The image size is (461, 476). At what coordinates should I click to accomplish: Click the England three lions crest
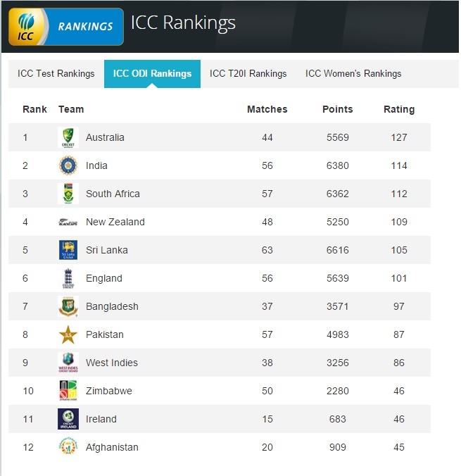coord(68,278)
